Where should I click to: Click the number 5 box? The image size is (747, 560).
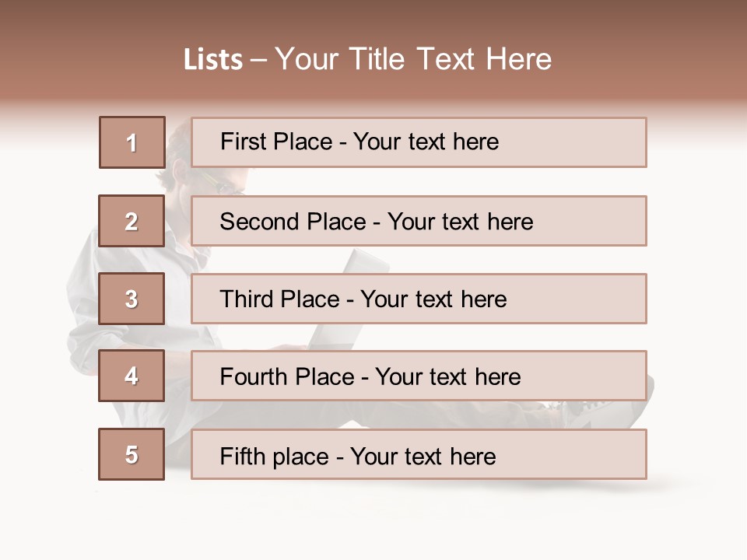click(x=132, y=454)
